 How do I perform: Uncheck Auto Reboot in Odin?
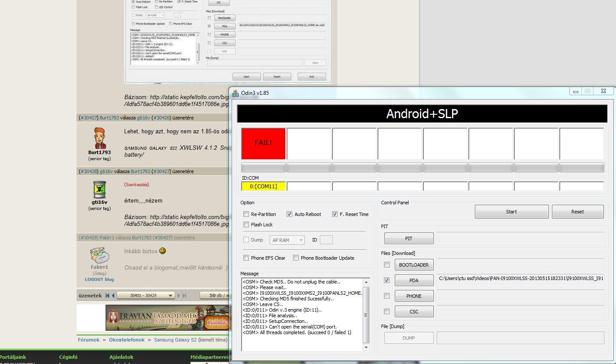[289, 214]
